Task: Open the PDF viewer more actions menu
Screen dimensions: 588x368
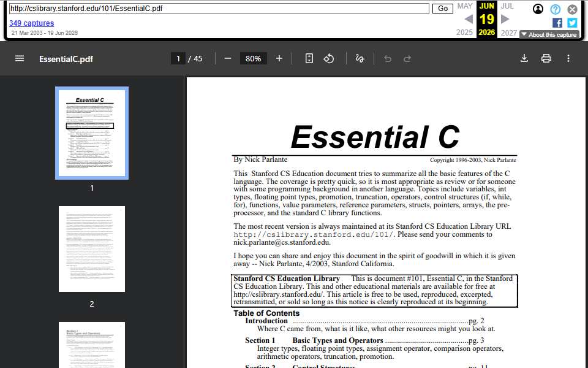Action: 568,58
